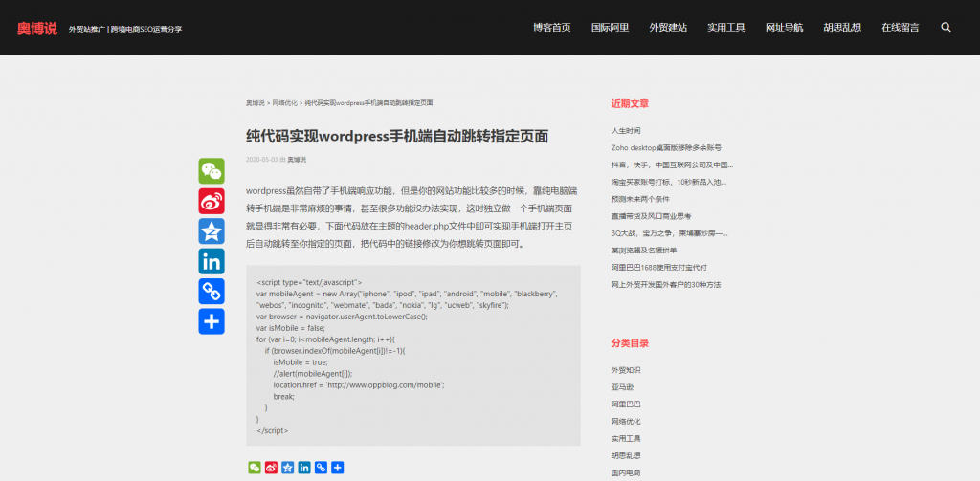This screenshot has height=481, width=980.
Task: Open the 网址导航 navigation item
Action: [785, 28]
